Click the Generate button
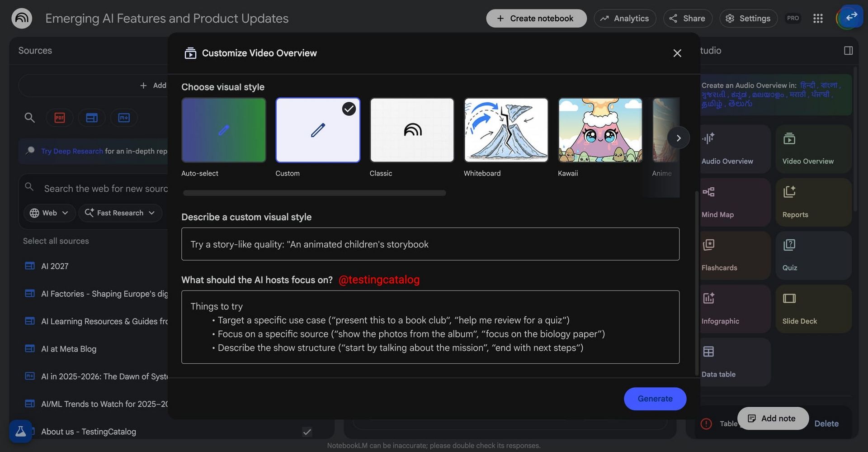The height and width of the screenshot is (452, 868). (655, 399)
